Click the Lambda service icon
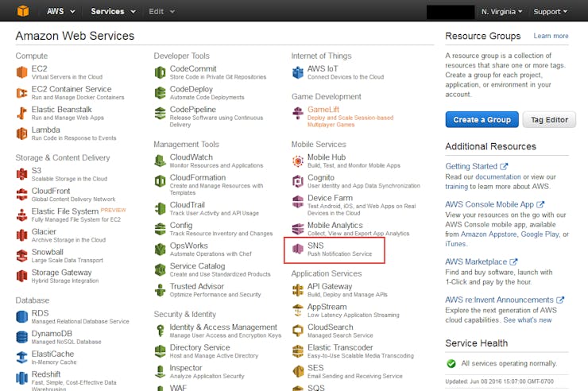The image size is (588, 391). 22,133
